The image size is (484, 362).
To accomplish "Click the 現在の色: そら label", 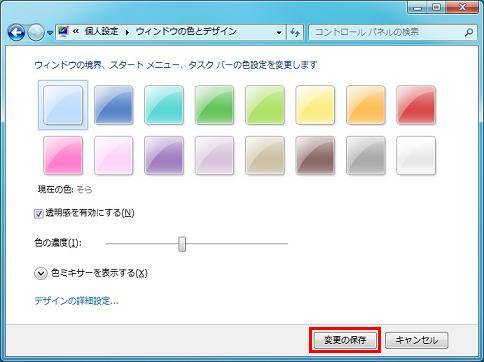I will [x=65, y=190].
